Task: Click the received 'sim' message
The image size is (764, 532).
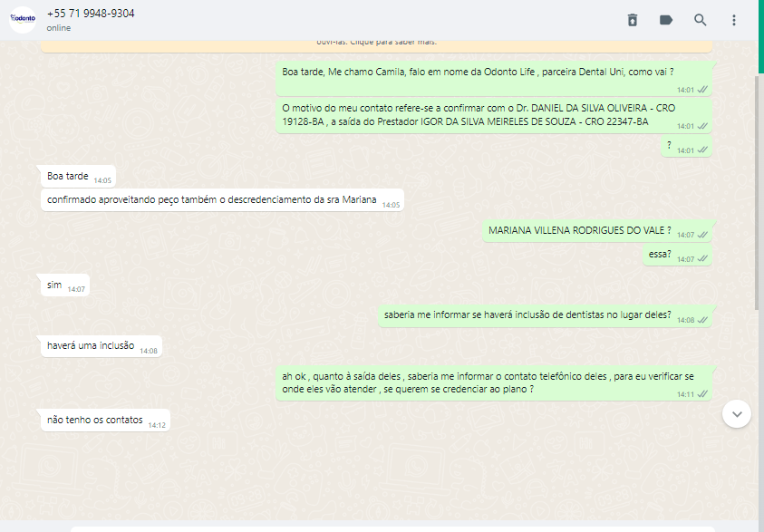Action: pyautogui.click(x=65, y=285)
